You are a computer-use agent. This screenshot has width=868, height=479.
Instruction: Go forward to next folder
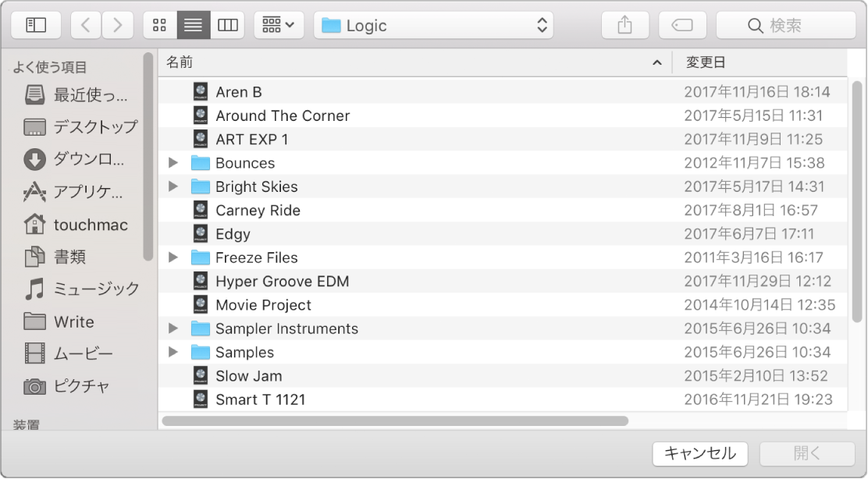coord(117,26)
